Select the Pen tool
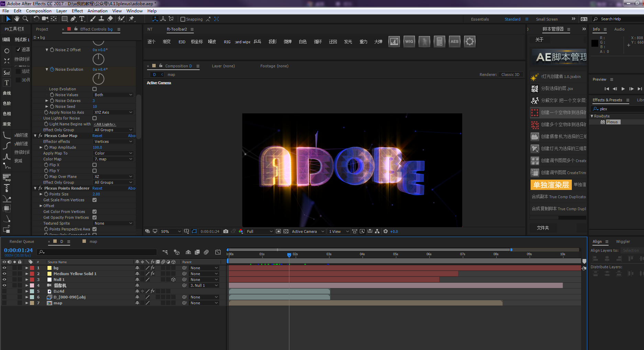This screenshot has height=350, width=644. tap(73, 19)
